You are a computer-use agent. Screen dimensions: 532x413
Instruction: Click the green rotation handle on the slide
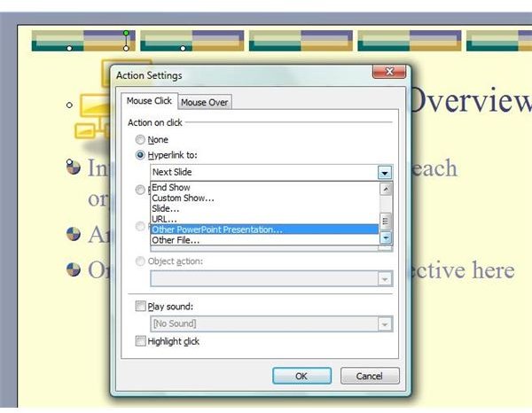pos(126,33)
